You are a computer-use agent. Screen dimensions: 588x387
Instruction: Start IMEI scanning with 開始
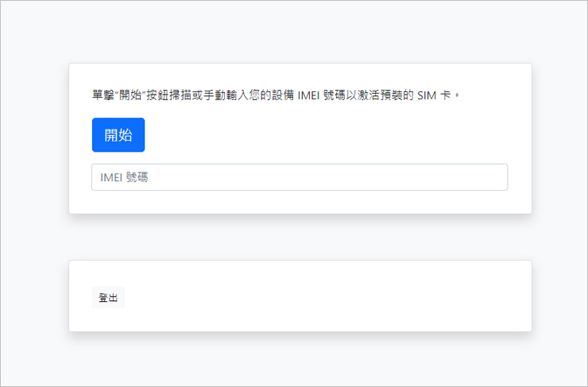(118, 135)
